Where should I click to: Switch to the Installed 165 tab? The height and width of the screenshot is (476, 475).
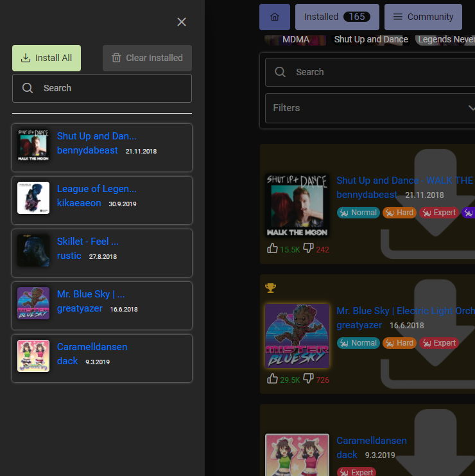pyautogui.click(x=337, y=17)
